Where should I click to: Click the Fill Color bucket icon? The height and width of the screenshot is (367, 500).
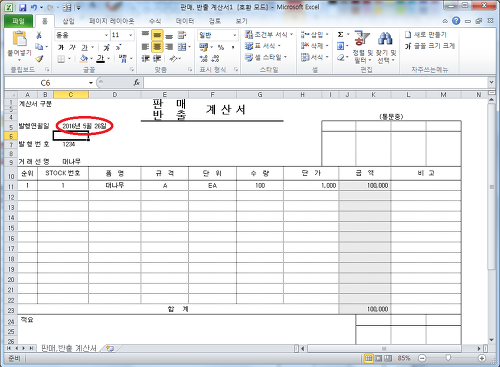[x=84, y=59]
